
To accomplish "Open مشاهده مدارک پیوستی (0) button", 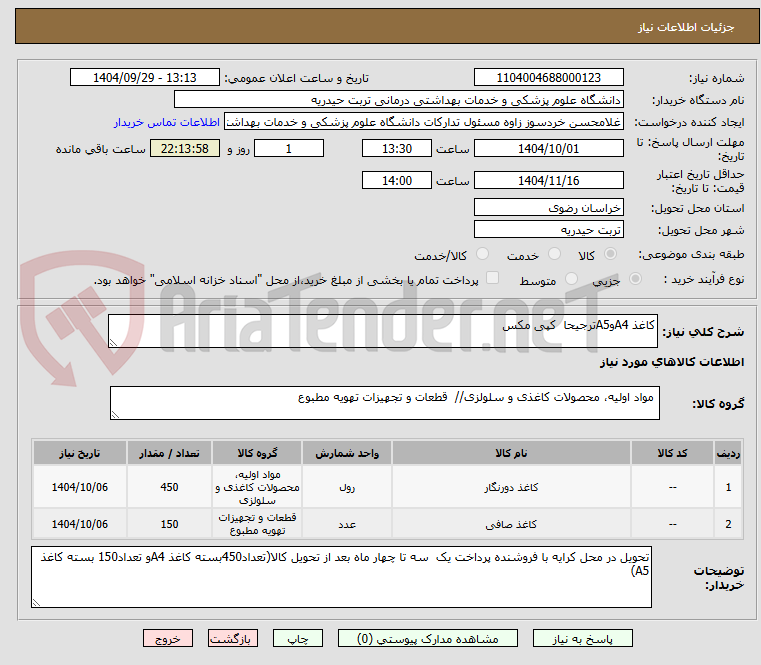I will click(428, 638).
